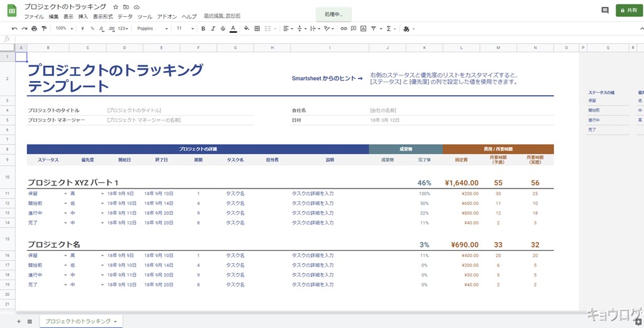
Task: Click the ¥1,640.00 fixed cost total
Action: point(462,183)
